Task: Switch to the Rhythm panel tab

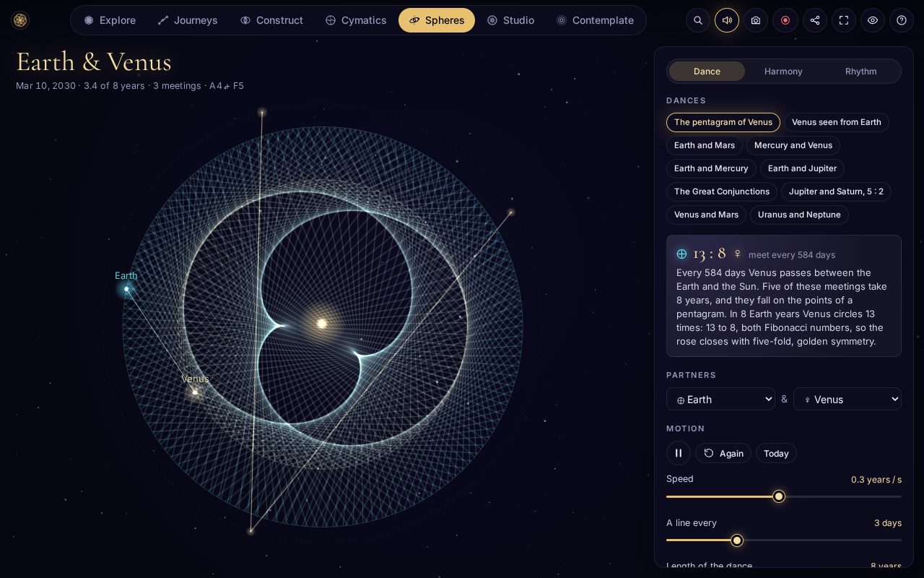Action: click(860, 71)
